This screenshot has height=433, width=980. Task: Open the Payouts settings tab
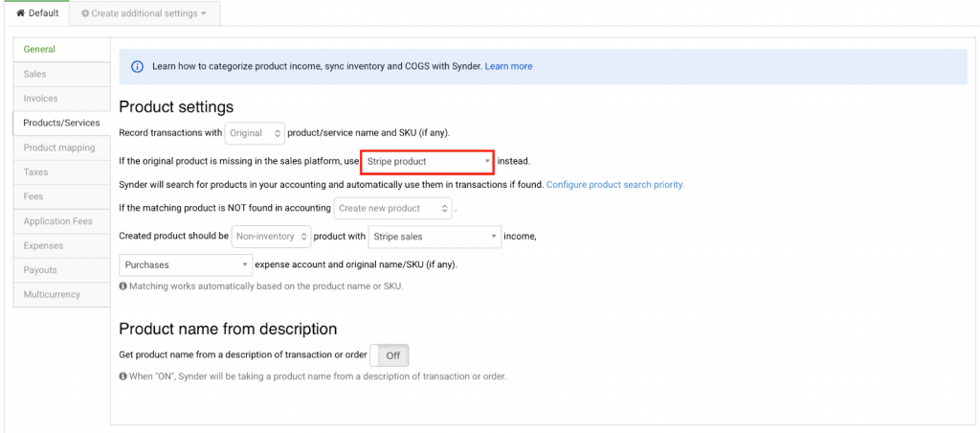[x=61, y=270]
